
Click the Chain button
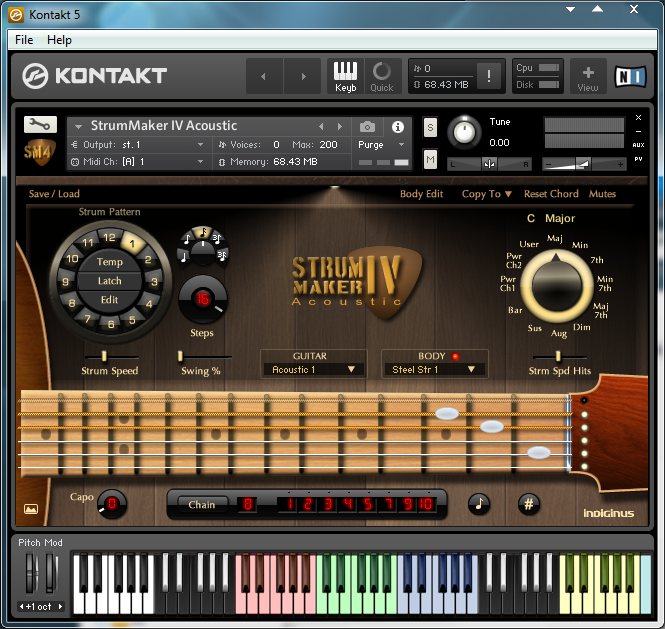[x=202, y=504]
